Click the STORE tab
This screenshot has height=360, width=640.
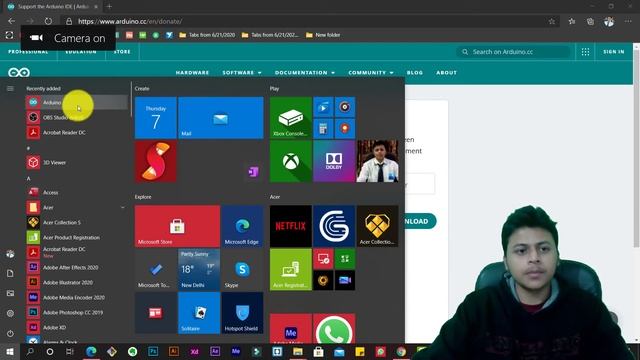[x=122, y=52]
